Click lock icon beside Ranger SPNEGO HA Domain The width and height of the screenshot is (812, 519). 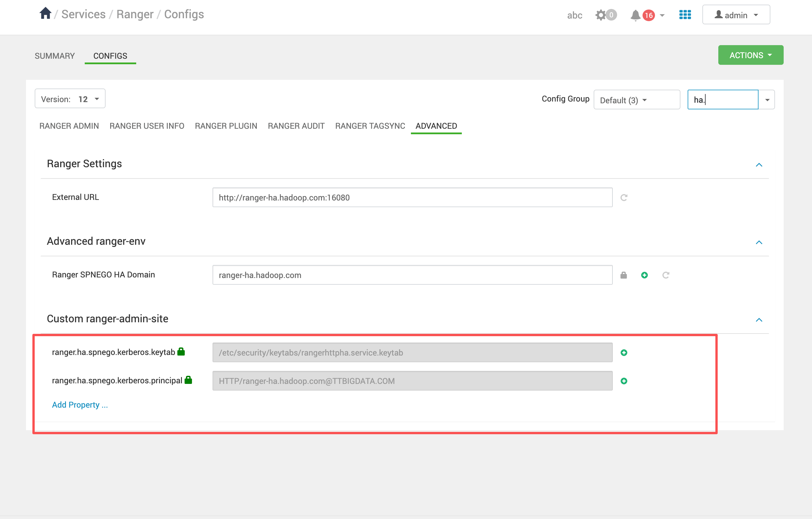coord(623,275)
